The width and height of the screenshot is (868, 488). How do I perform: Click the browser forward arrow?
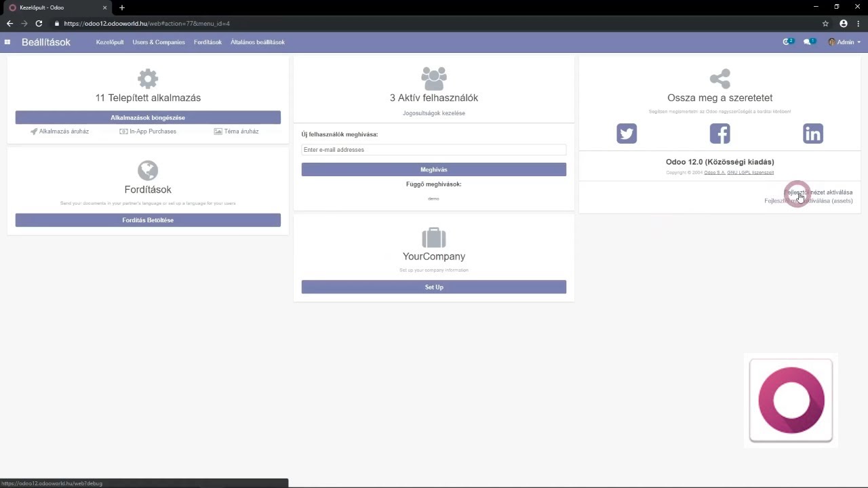pos(24,23)
